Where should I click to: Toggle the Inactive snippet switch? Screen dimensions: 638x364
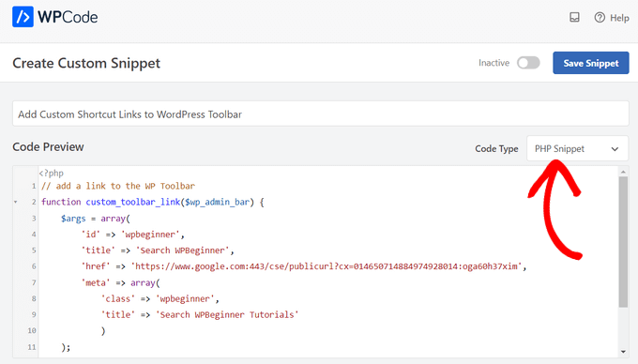click(x=528, y=63)
